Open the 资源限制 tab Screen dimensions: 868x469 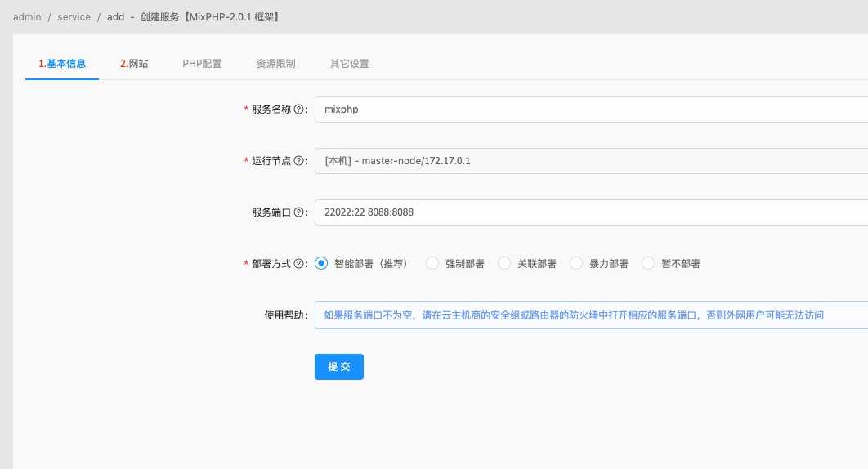275,64
